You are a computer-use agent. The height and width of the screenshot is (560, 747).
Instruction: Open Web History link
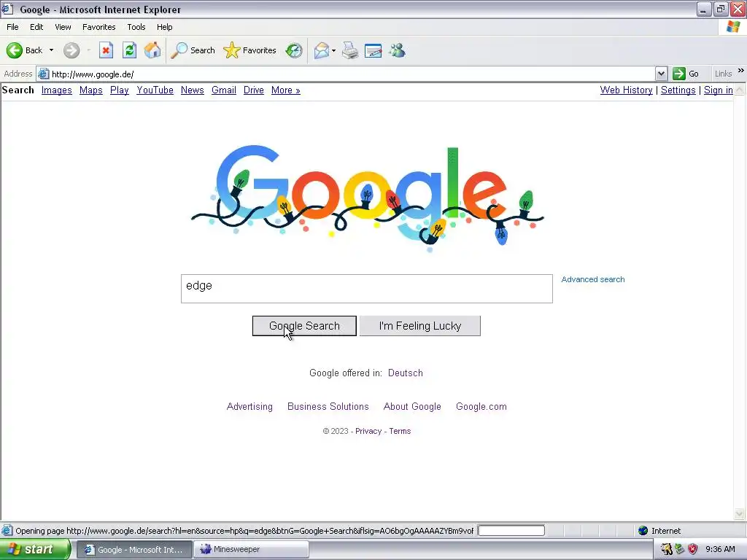point(626,90)
